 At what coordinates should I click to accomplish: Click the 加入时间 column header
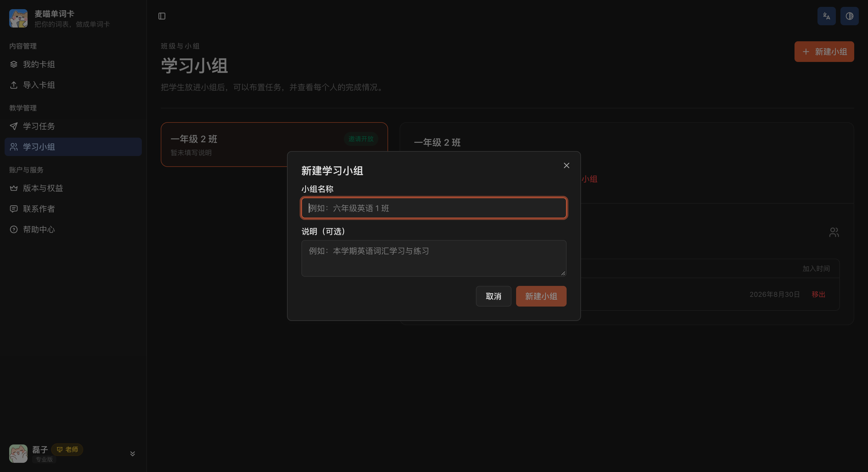tap(816, 269)
